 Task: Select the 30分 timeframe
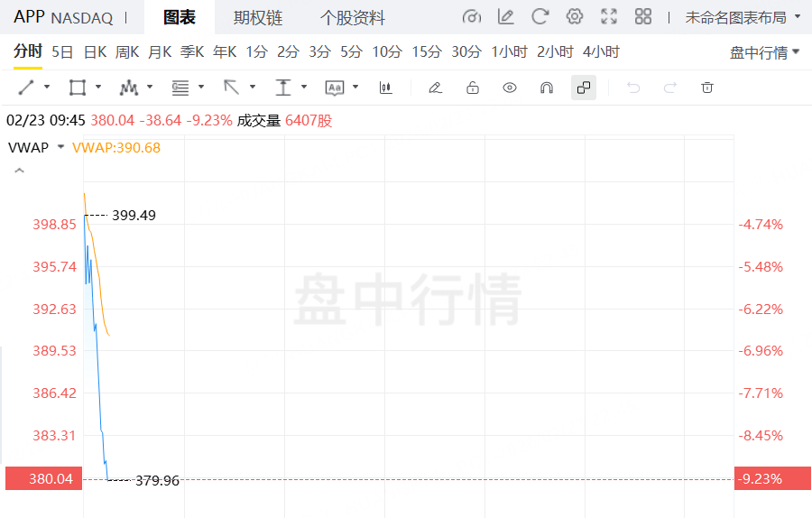pos(466,51)
